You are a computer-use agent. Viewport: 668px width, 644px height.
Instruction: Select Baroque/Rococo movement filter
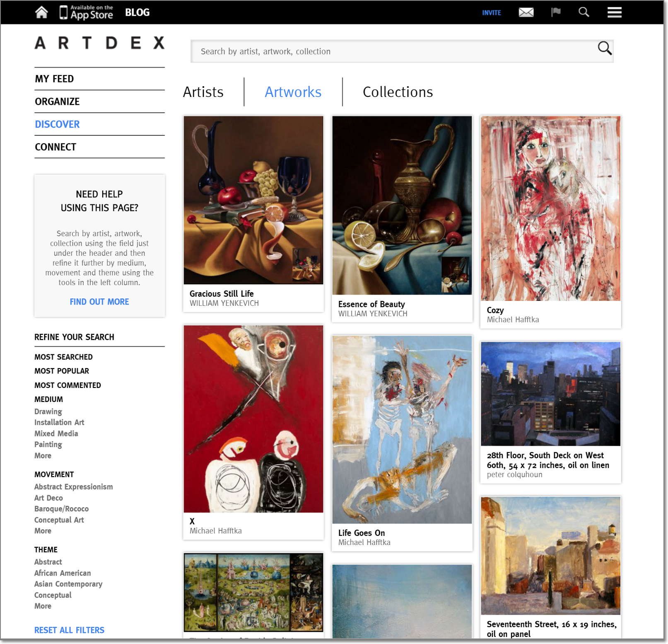click(61, 509)
